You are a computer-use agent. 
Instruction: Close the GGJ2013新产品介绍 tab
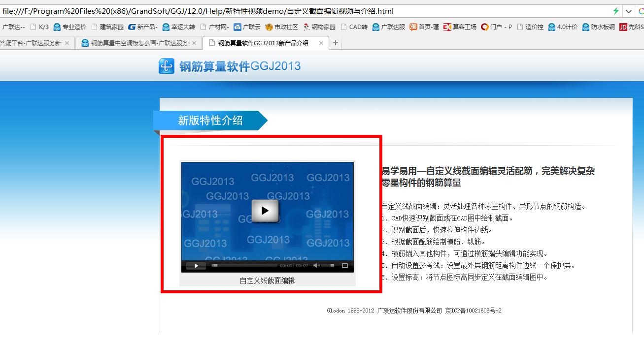point(321,43)
